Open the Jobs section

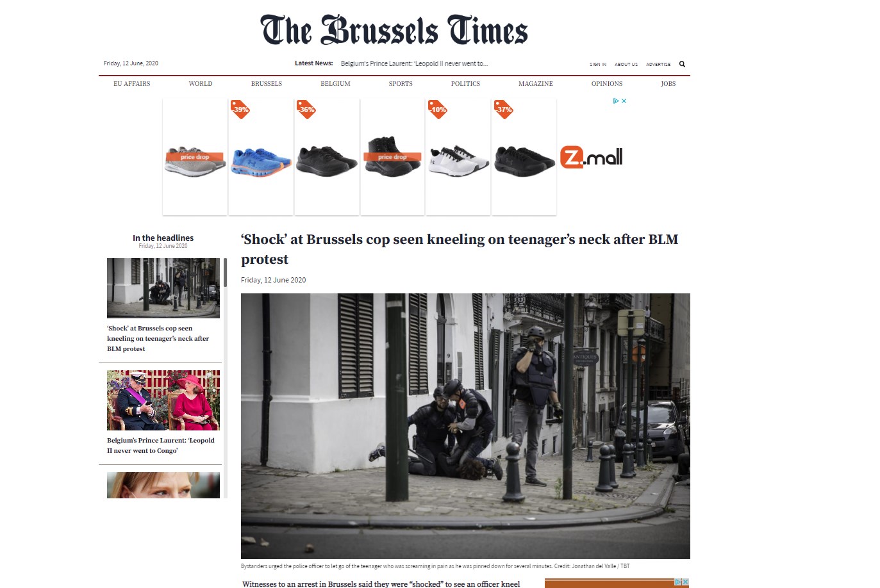(x=668, y=84)
